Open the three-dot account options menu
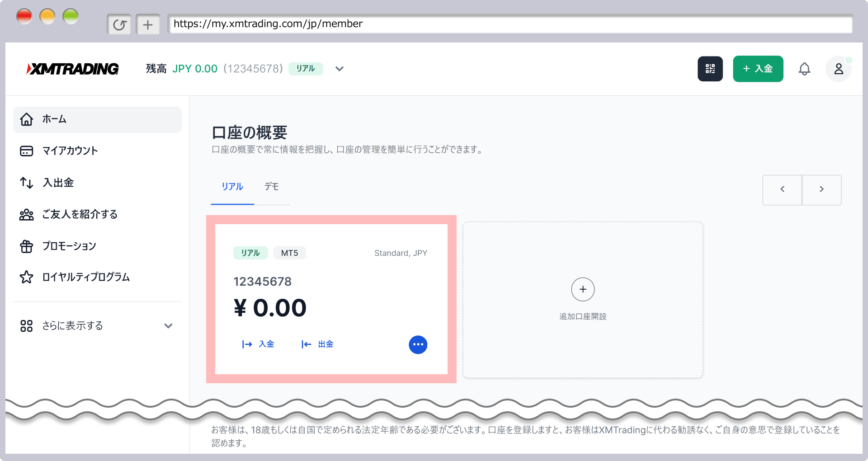Image resolution: width=868 pixels, height=461 pixels. [418, 344]
